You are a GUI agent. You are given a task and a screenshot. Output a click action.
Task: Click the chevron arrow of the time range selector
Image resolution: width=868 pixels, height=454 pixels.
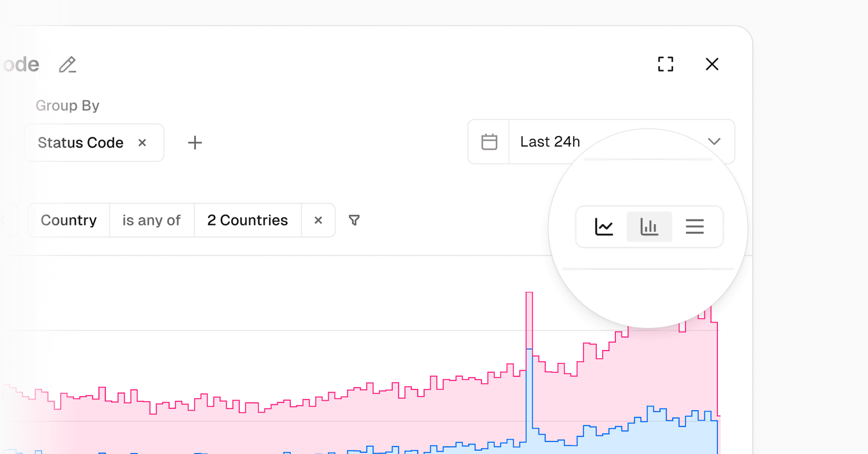pyautogui.click(x=714, y=142)
